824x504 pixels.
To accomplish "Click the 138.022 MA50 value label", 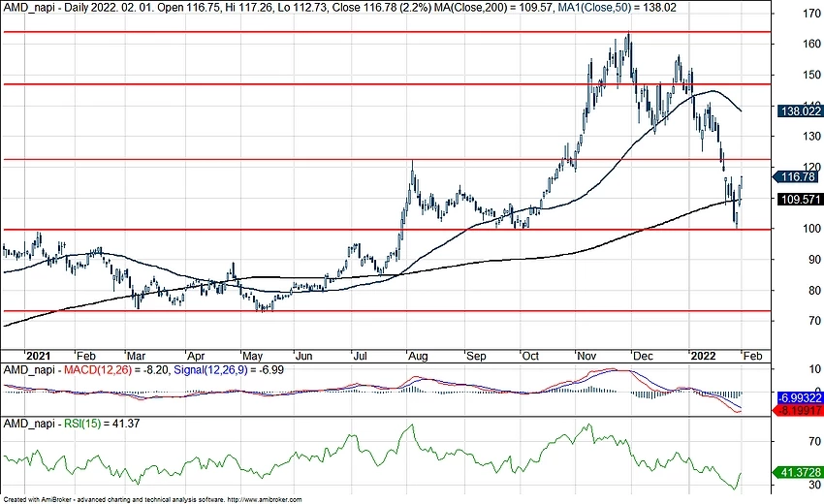I will coord(800,111).
